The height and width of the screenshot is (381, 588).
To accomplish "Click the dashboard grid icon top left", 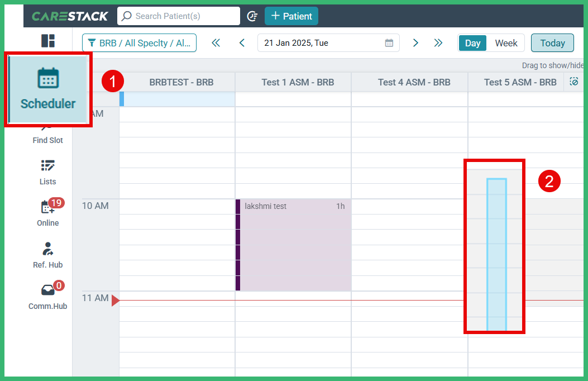I will tap(48, 41).
